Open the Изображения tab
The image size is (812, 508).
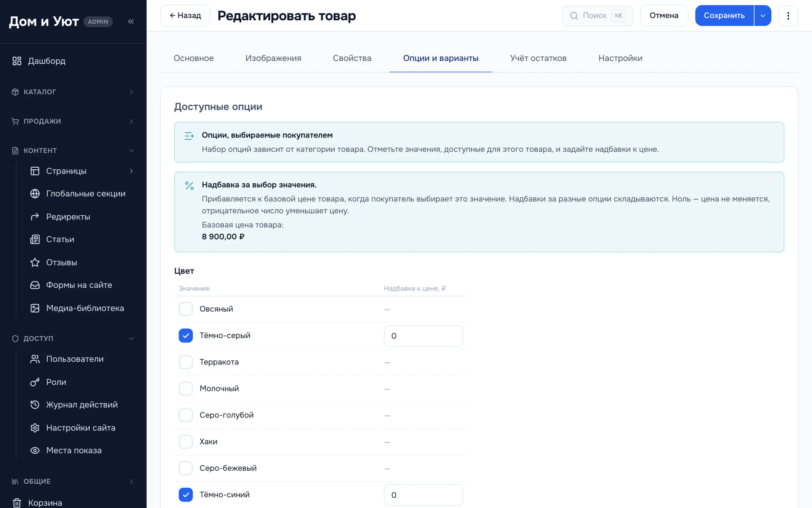pyautogui.click(x=273, y=58)
